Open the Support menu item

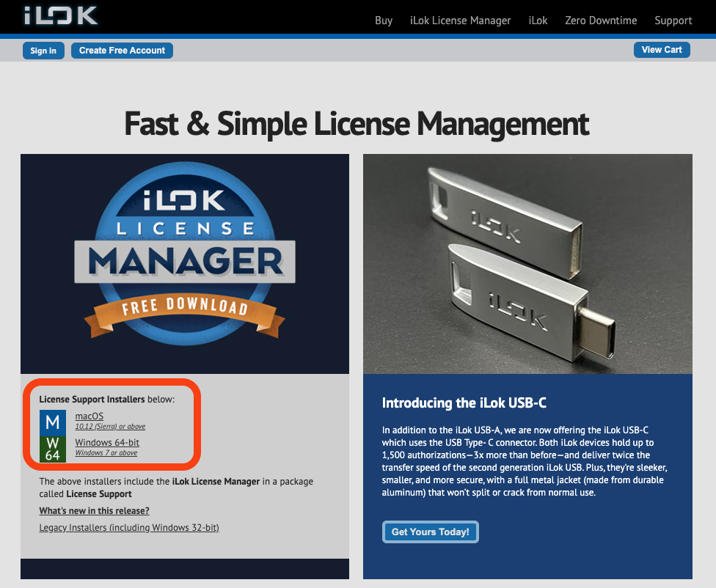(x=673, y=21)
